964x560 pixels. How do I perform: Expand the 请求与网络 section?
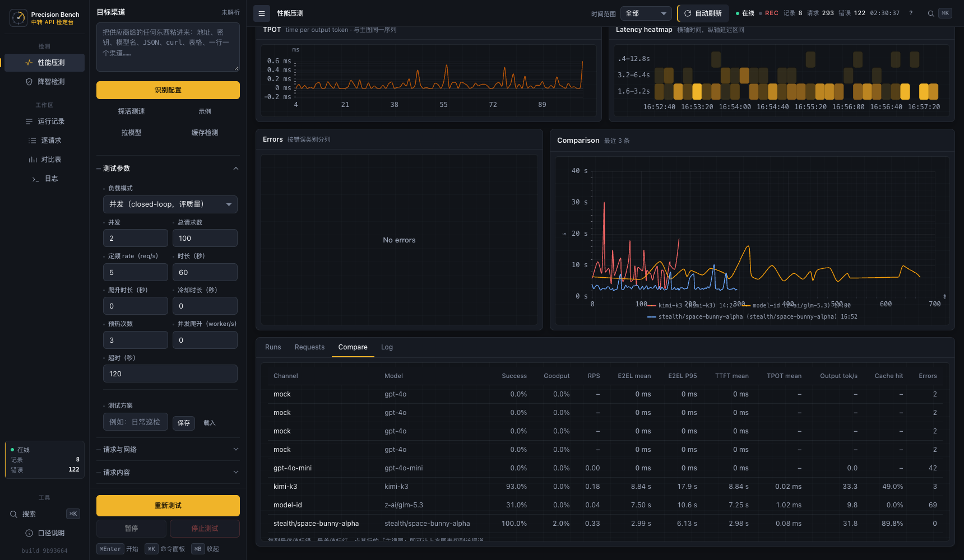(168, 449)
